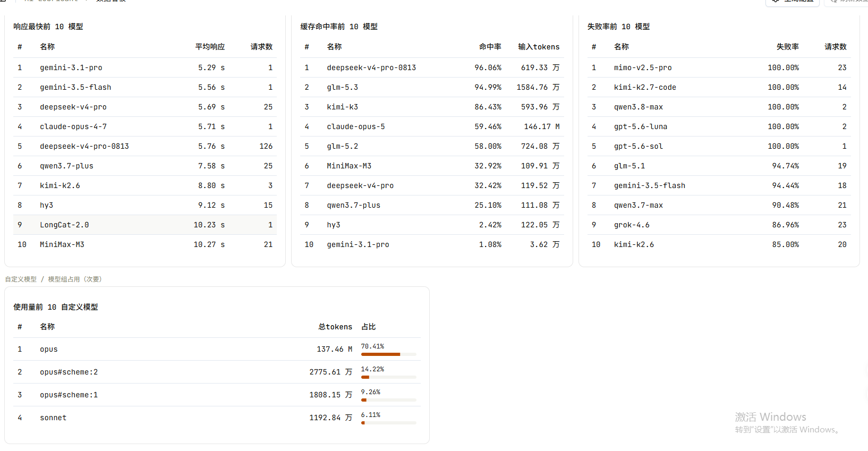Click the 2775.61 万 tokens value
Screen dimensions: 868x451
(x=331, y=372)
